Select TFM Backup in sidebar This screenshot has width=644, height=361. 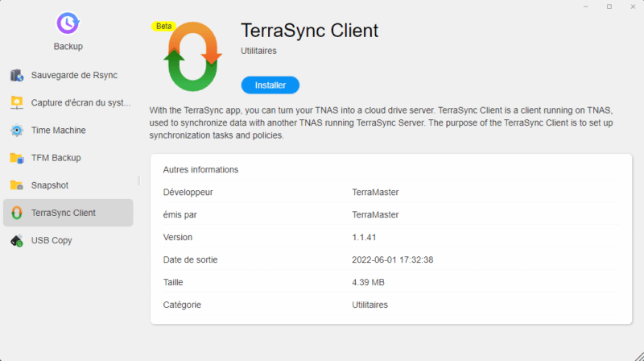[68, 158]
